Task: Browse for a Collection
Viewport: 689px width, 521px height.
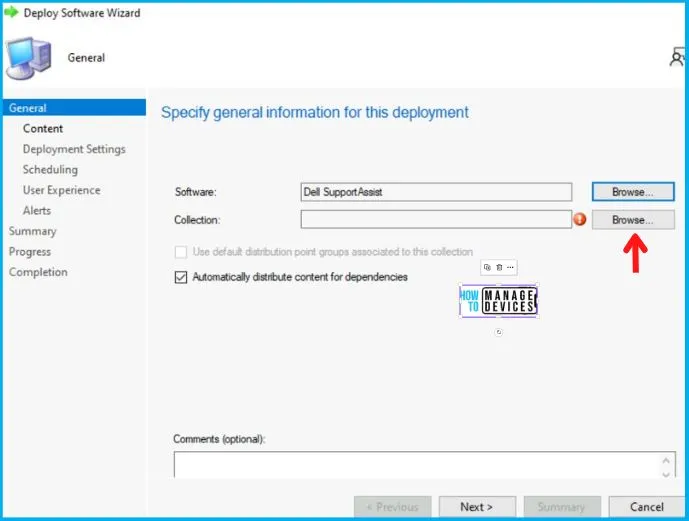Action: tap(633, 219)
